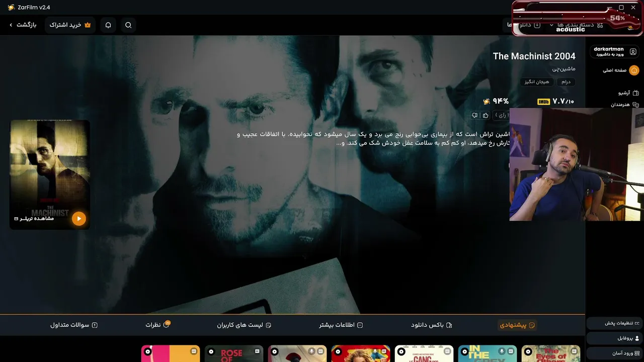Open the هنرمندان artists icon in sidebar
Image resolution: width=644 pixels, height=362 pixels.
(635, 105)
